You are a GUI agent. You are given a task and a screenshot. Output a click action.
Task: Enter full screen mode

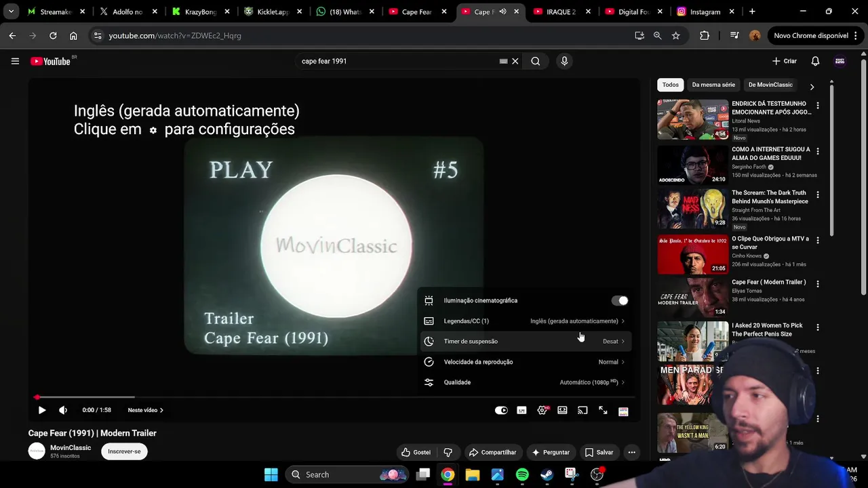[603, 410]
